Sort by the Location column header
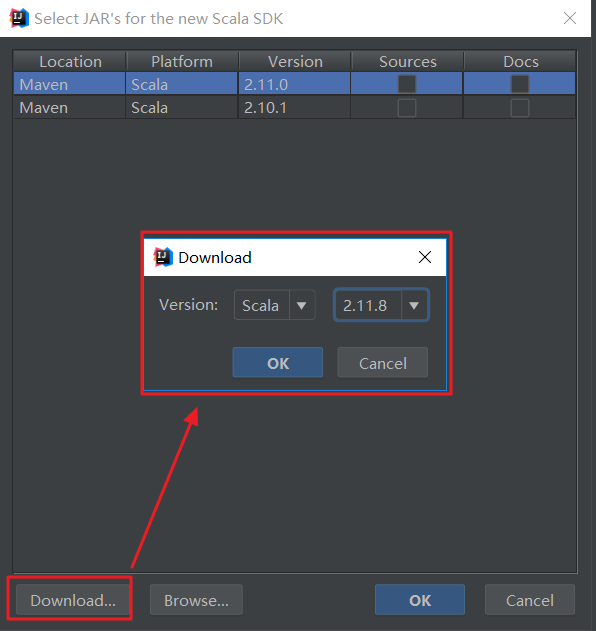This screenshot has width=596, height=631. click(x=70, y=62)
